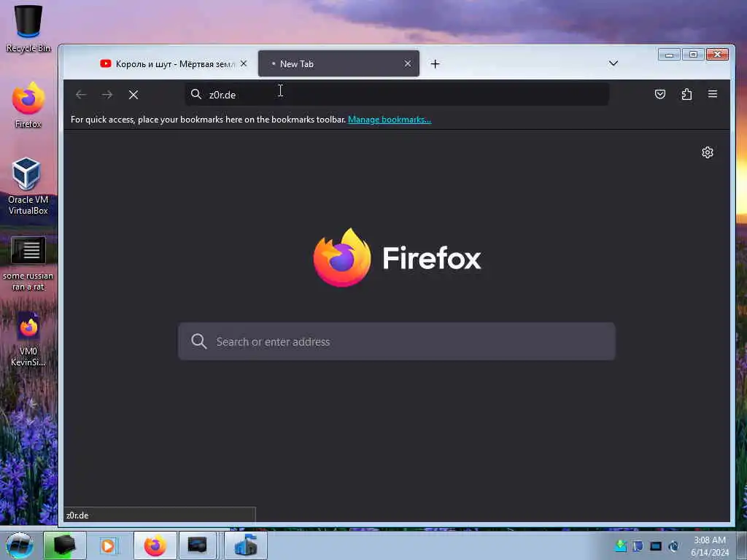Switch to Firefox in the taskbar
The image size is (747, 560).
155,545
